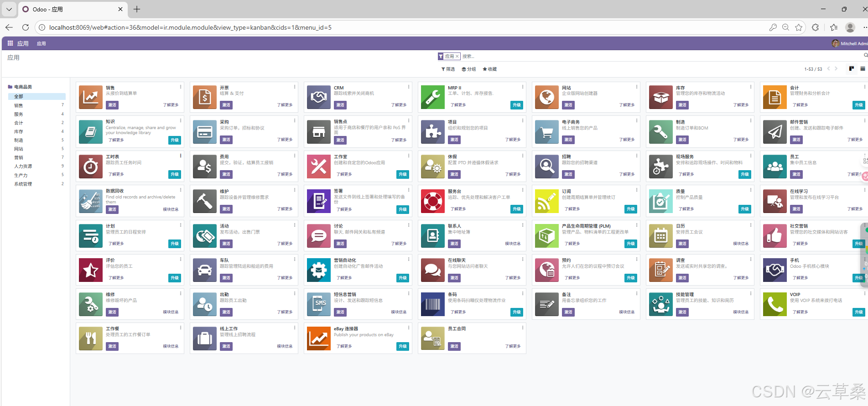
Task: Open the CRM card three-dot menu
Action: [409, 87]
